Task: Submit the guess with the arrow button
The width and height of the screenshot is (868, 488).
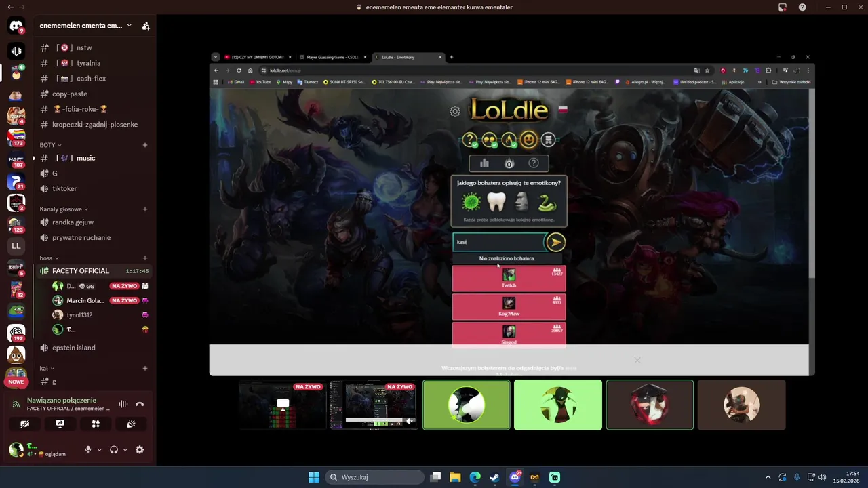Action: click(555, 242)
